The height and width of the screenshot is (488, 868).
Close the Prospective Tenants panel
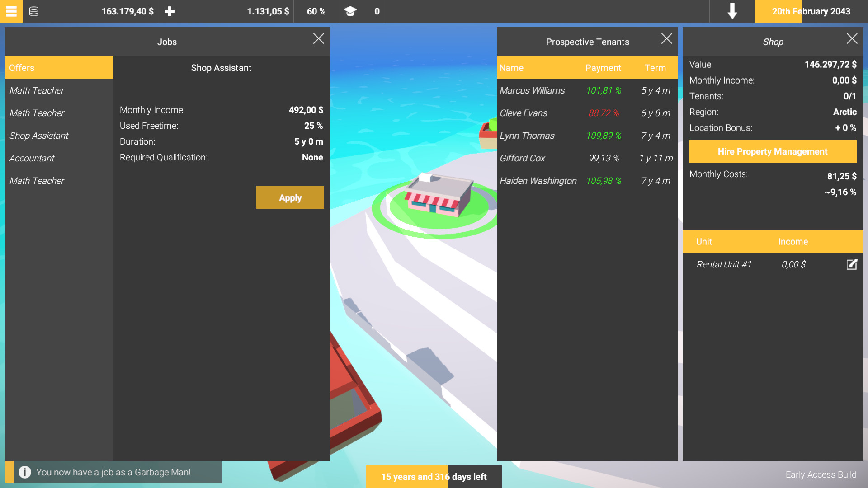coord(666,39)
